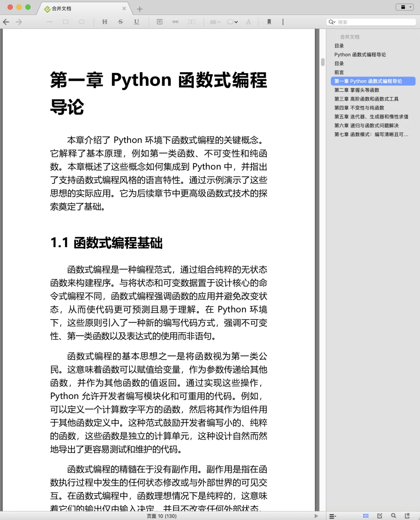Screen dimensions: 420x520
Task: Select the oval shape tool
Action: tap(82, 22)
